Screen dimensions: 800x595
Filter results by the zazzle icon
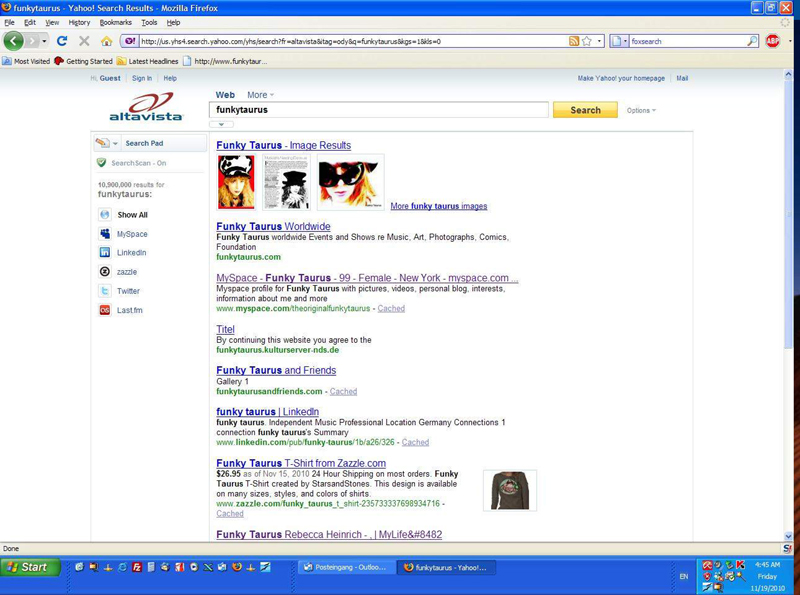pos(105,272)
